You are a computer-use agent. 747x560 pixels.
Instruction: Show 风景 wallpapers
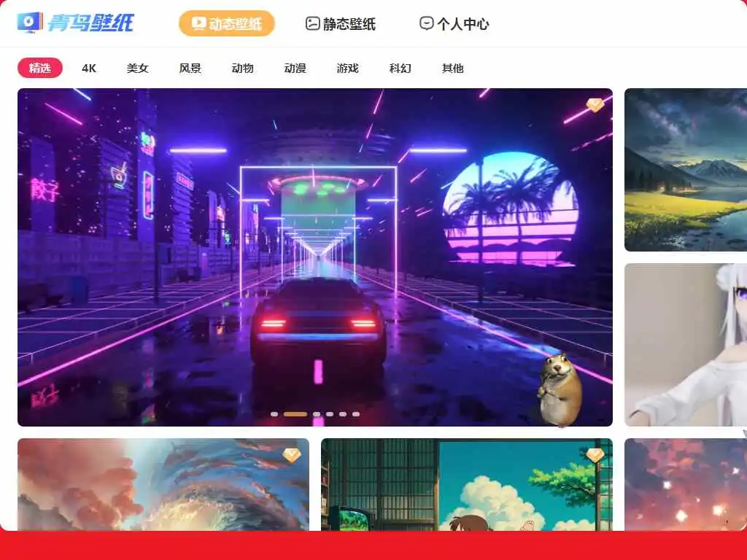(x=190, y=68)
